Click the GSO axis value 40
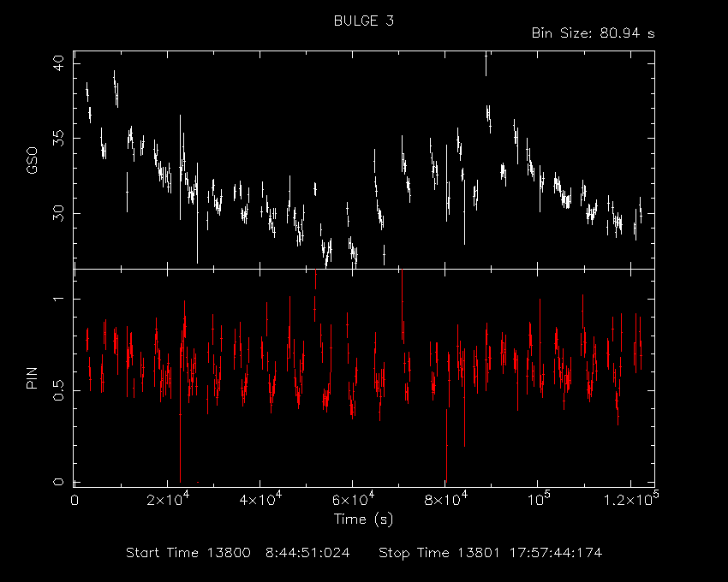Viewport: 728px width, 582px height. coord(58,63)
